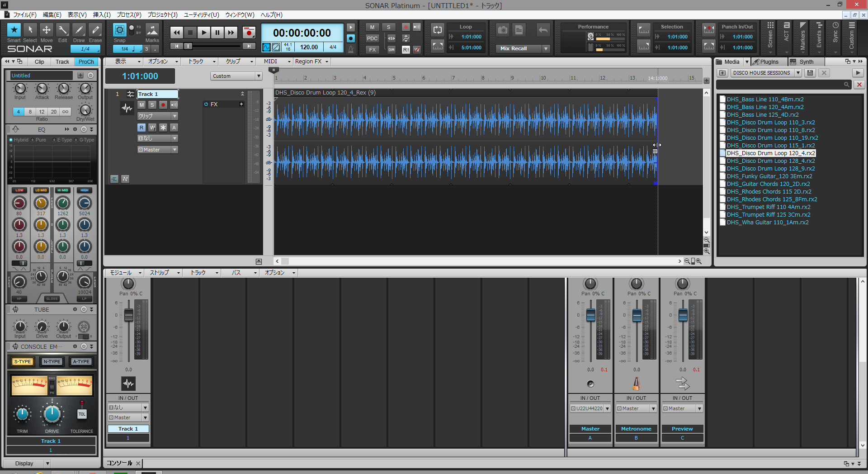Image resolution: width=868 pixels, height=474 pixels.
Task: Click the Pause transport button
Action: (x=217, y=33)
